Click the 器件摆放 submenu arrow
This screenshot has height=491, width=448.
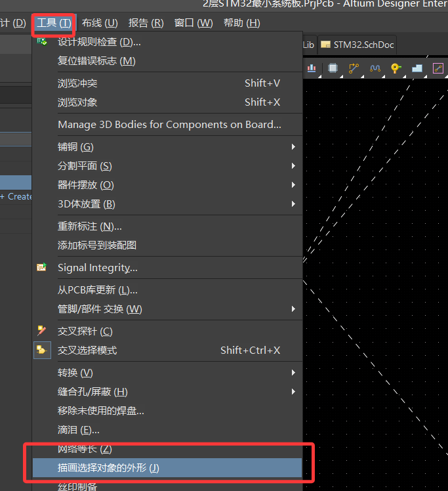(293, 185)
